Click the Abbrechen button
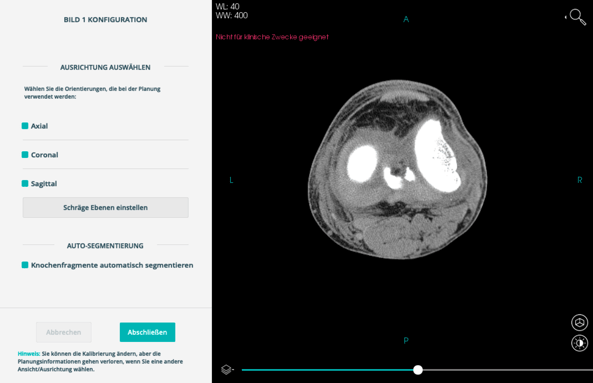Image resolution: width=593 pixels, height=383 pixels. pyautogui.click(x=64, y=332)
